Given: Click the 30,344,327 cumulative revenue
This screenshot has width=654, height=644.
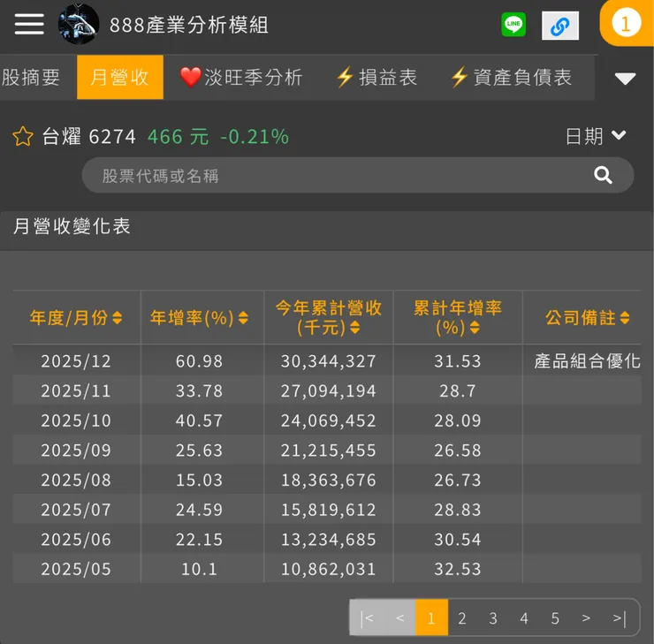Looking at the screenshot, I should coord(329,361).
